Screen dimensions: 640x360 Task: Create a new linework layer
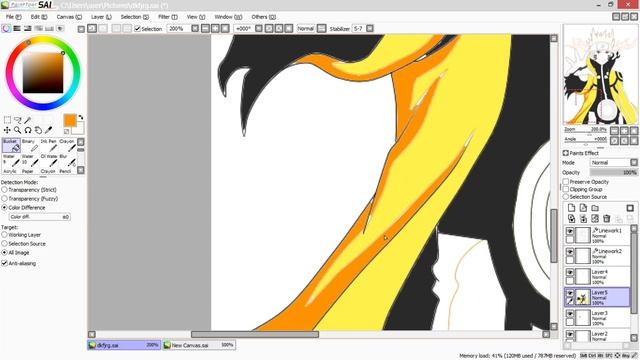point(583,208)
